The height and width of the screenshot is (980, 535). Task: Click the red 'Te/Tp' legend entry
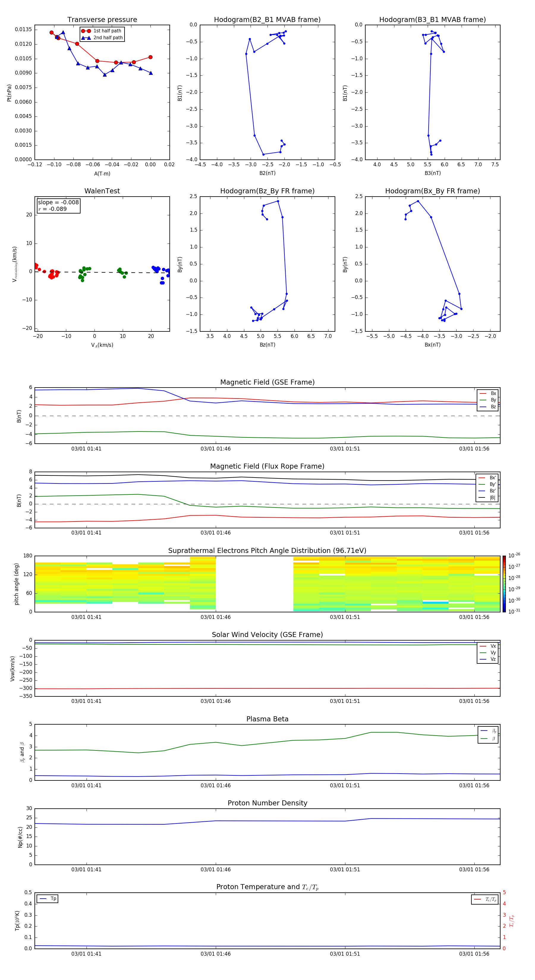[485, 899]
